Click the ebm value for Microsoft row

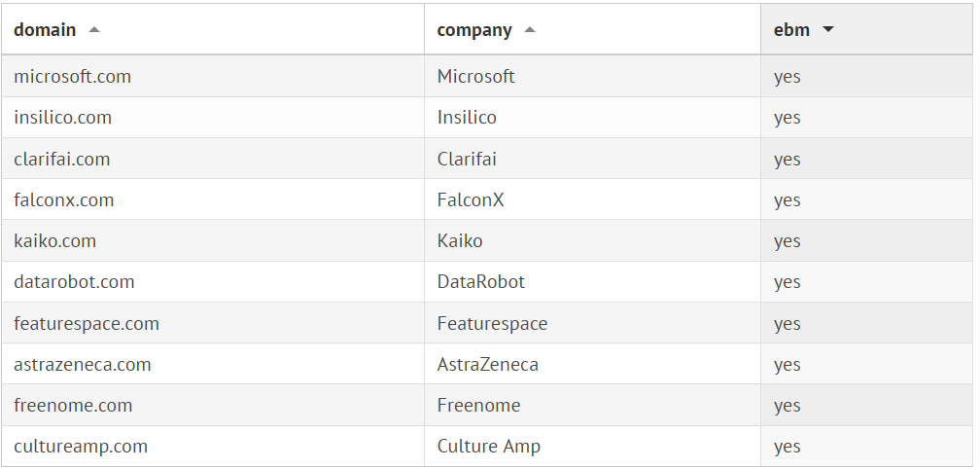point(787,76)
